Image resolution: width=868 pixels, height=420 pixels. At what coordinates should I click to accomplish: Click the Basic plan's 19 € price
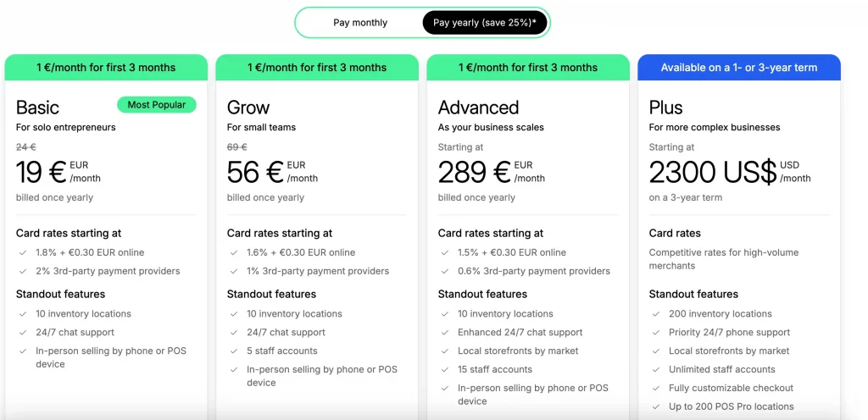41,172
